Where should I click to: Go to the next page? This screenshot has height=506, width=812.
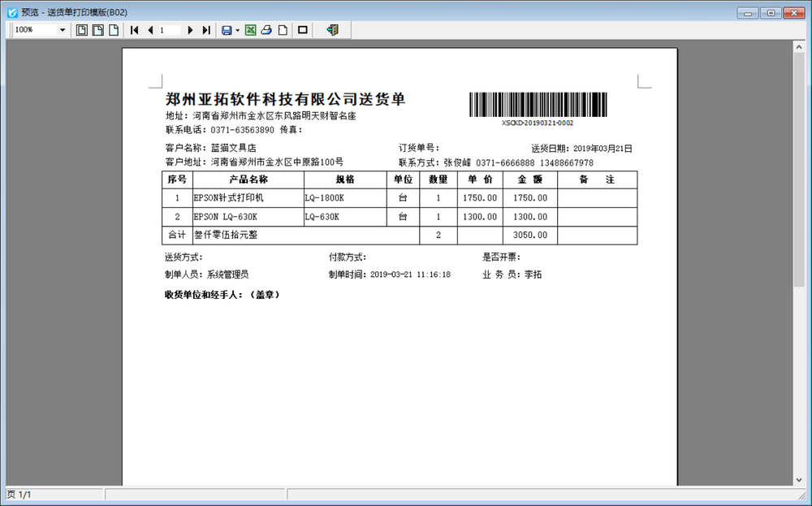tap(191, 30)
